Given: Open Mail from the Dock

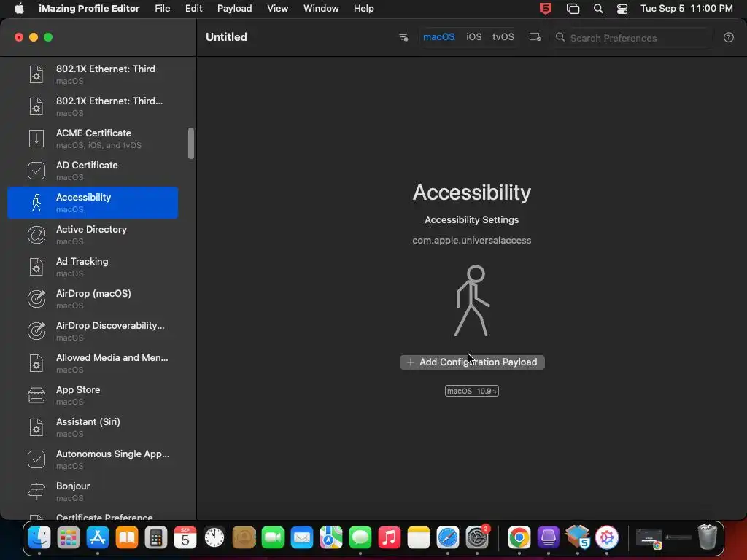Looking at the screenshot, I should click(x=302, y=538).
